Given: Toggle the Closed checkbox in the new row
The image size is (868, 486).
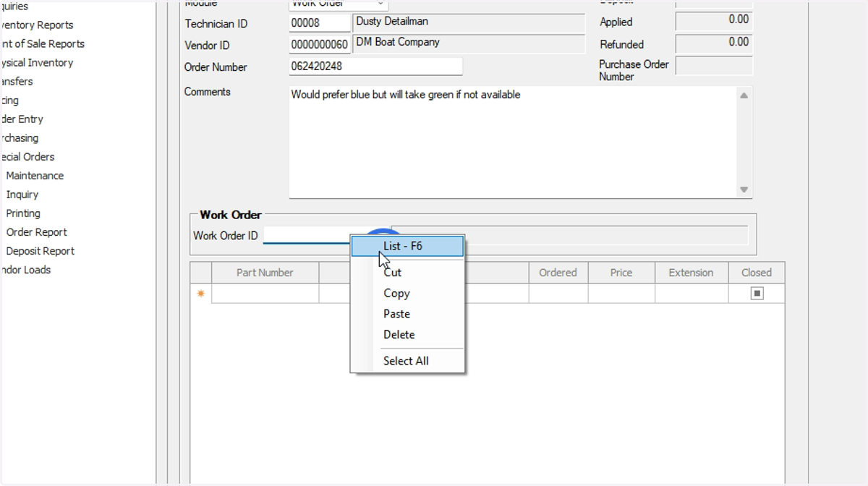Looking at the screenshot, I should point(757,293).
